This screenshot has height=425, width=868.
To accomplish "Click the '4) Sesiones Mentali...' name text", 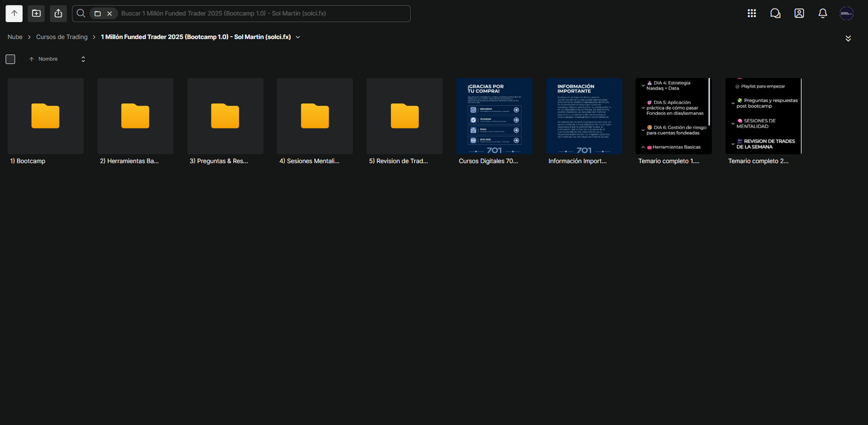I will pos(309,161).
